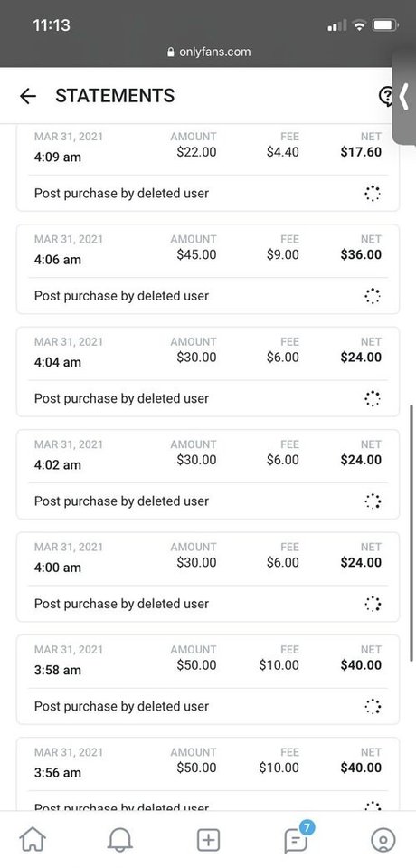Click pending status icon on 4:09 am transaction
The image size is (416, 868).
373,193
